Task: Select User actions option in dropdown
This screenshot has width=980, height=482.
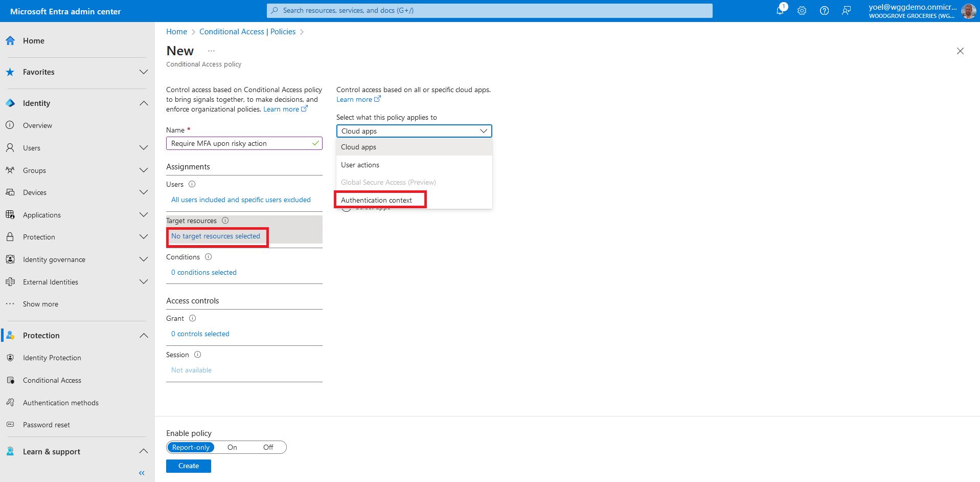Action: point(360,165)
